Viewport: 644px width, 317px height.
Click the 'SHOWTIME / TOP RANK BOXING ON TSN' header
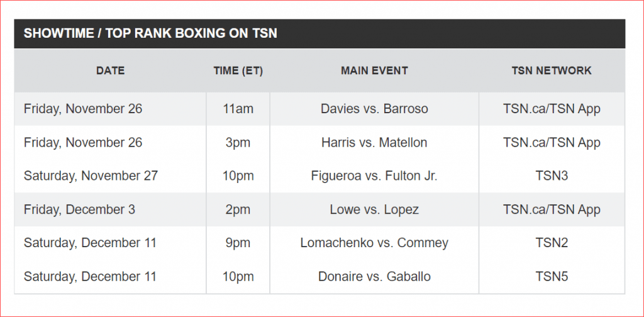click(x=150, y=33)
